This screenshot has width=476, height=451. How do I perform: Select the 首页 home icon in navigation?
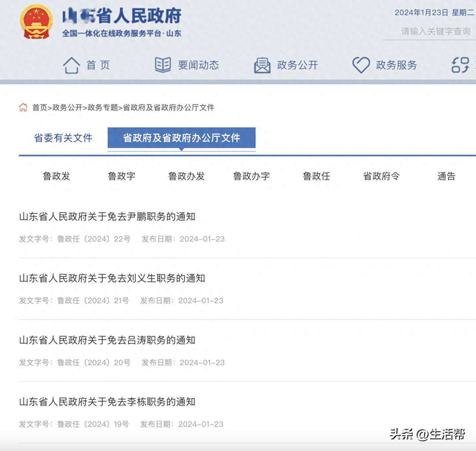coord(72,64)
